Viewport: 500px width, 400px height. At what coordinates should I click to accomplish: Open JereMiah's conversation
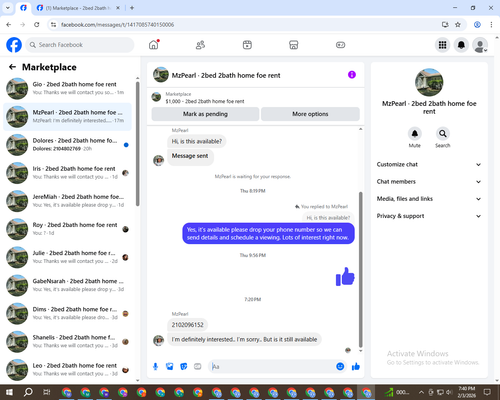pos(67,201)
